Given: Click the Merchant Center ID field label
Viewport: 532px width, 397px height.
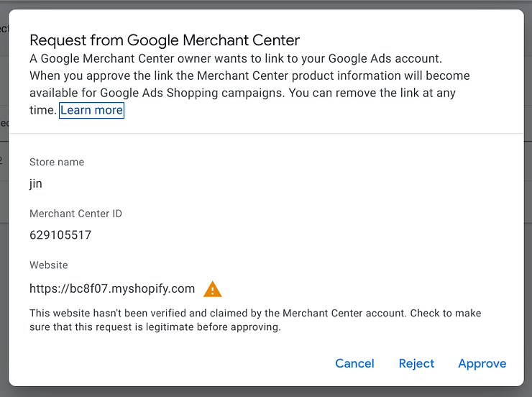Looking at the screenshot, I should pyautogui.click(x=75, y=214).
